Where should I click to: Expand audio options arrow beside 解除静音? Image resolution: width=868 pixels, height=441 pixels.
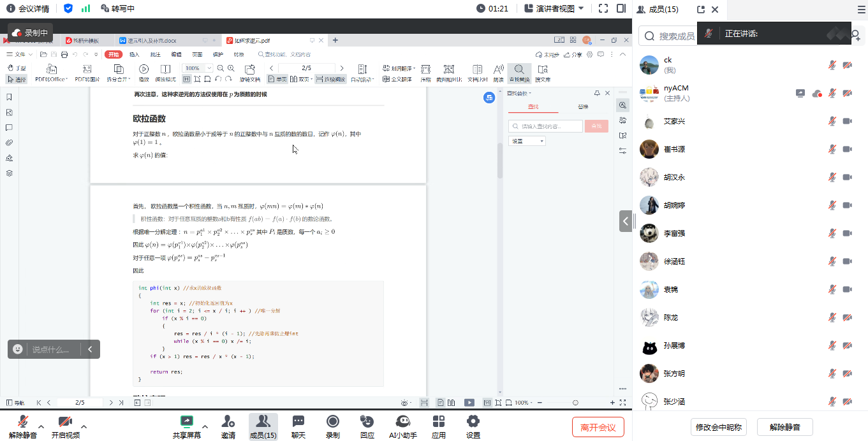pyautogui.click(x=41, y=426)
